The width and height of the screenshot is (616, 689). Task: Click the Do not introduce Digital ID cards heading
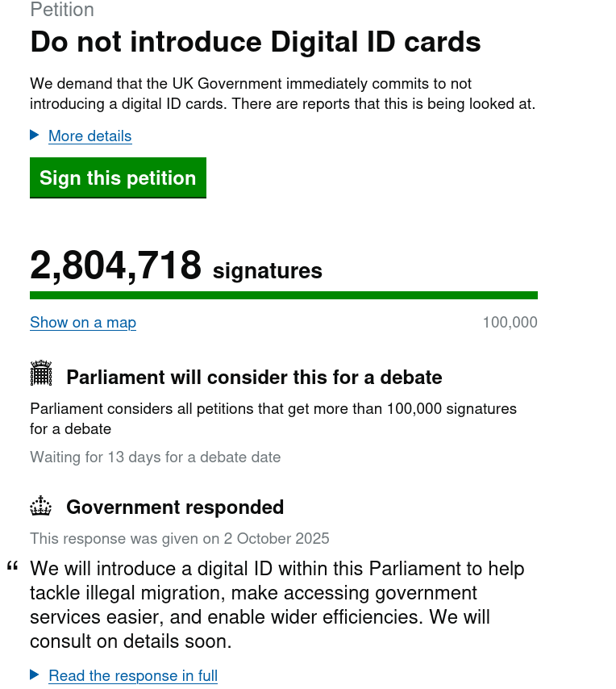(256, 42)
